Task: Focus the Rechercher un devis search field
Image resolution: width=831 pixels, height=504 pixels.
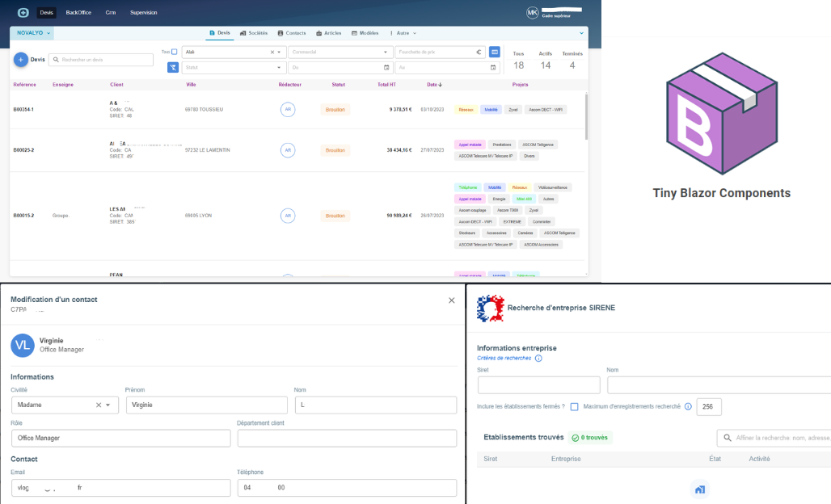Action: pyautogui.click(x=101, y=60)
